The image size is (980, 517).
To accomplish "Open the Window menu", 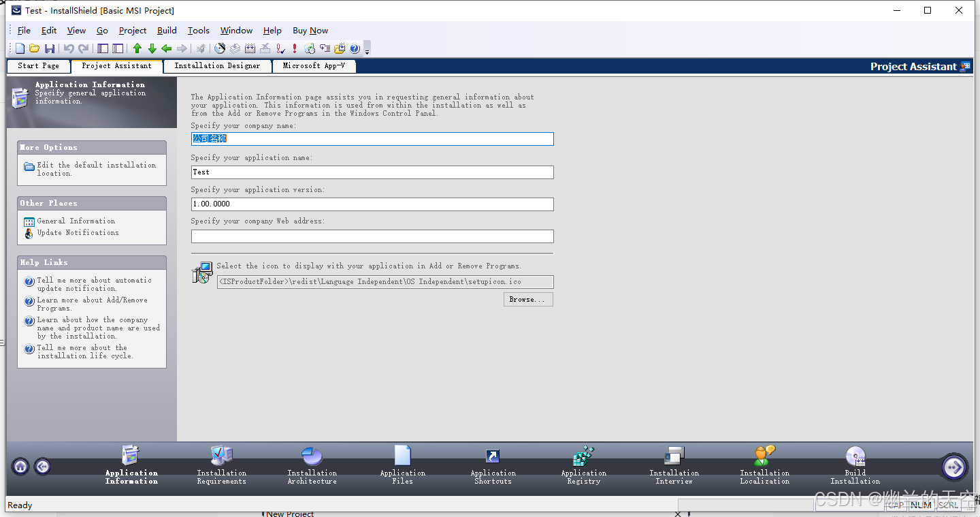I will (x=236, y=31).
